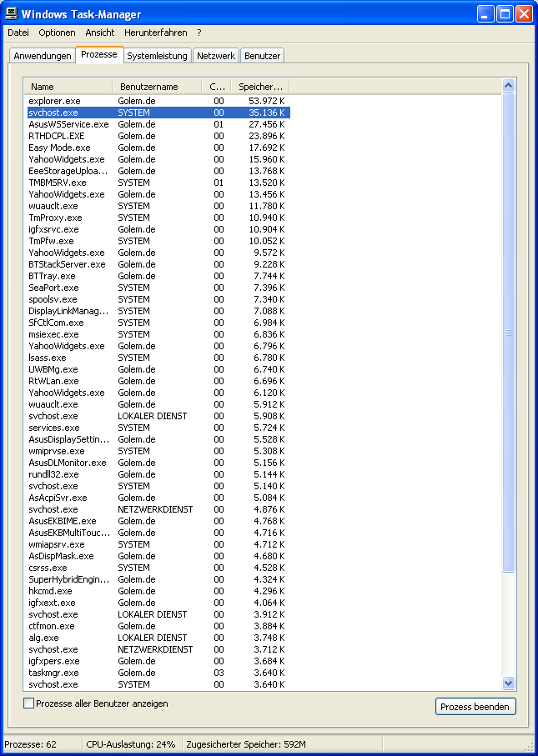Select the services.exe process
Viewport: 538px width, 756px height.
point(158,428)
